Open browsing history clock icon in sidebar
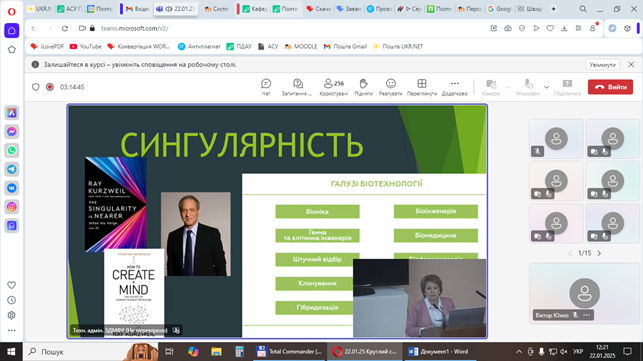The image size is (643, 361). tap(11, 300)
